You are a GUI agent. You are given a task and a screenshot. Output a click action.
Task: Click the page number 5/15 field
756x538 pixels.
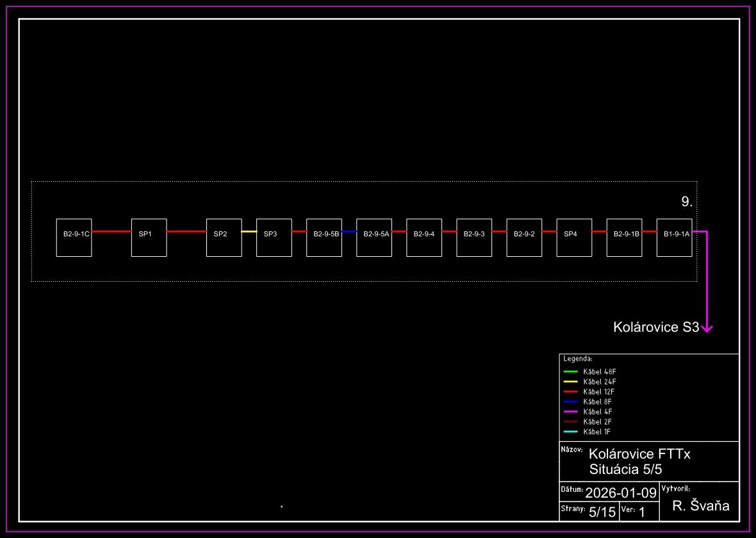point(602,512)
